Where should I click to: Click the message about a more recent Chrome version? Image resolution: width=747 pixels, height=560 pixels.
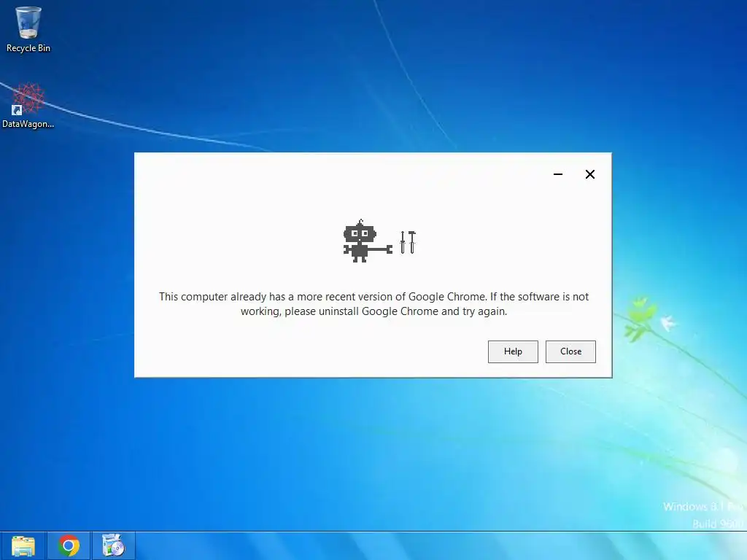coord(374,304)
